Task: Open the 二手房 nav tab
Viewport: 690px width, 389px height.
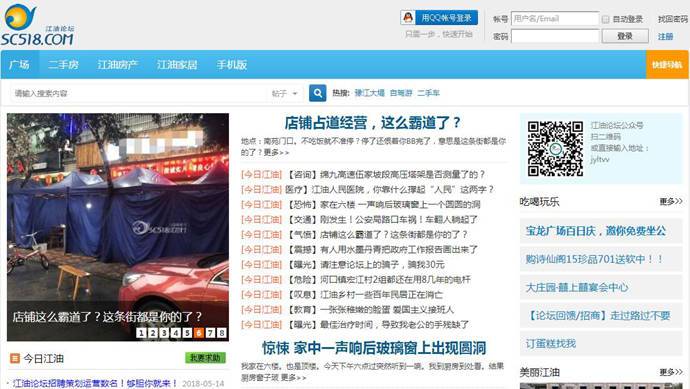Action: pyautogui.click(x=63, y=65)
